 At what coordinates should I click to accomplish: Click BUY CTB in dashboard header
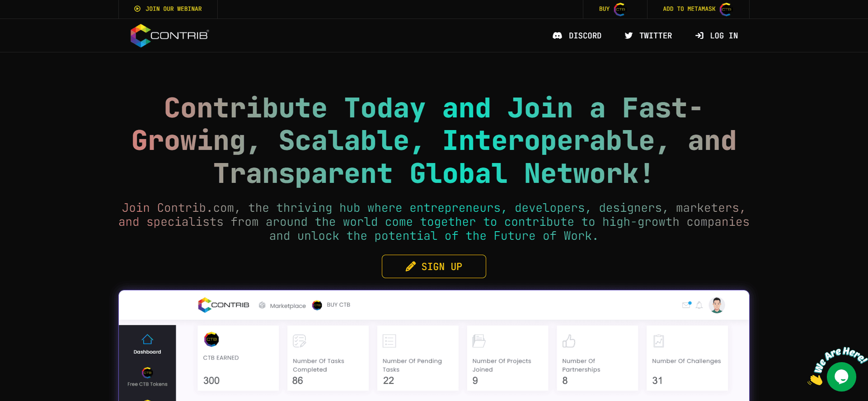[x=332, y=305]
